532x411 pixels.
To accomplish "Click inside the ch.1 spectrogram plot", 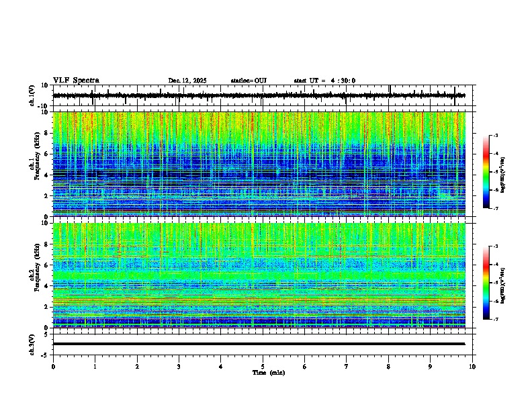I will [259, 164].
